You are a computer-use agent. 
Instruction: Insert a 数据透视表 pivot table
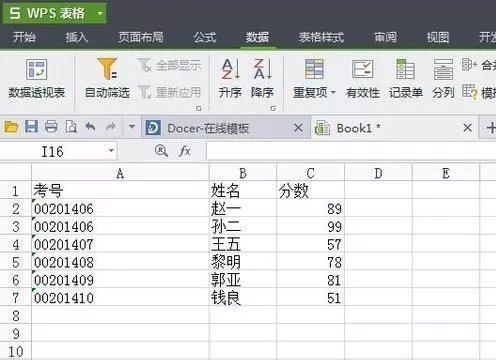click(37, 79)
